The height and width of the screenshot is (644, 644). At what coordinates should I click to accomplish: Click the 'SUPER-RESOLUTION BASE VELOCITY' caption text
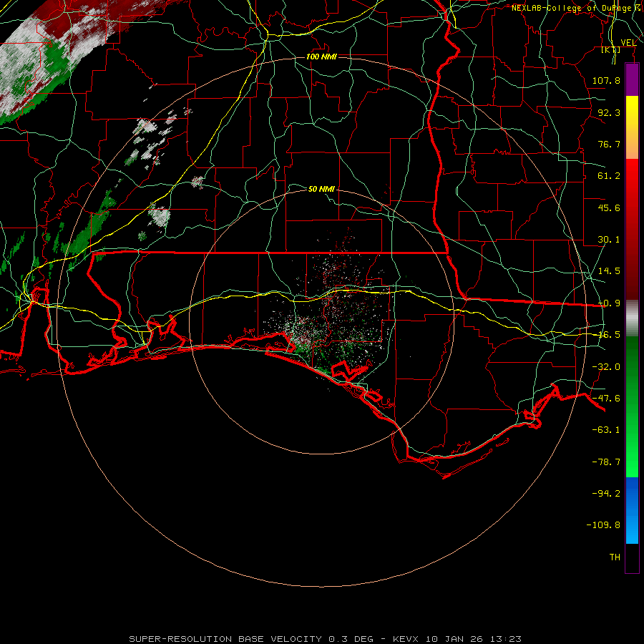click(x=225, y=639)
